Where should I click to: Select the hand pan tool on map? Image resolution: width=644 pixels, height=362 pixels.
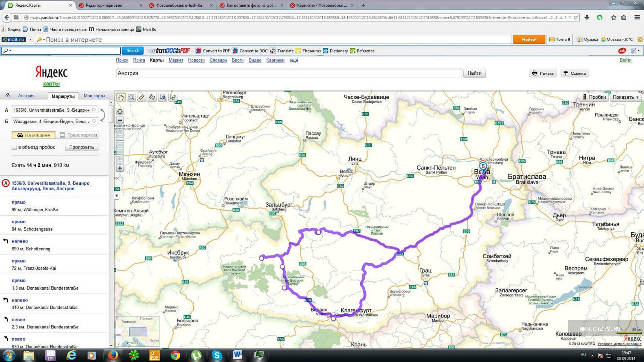click(x=121, y=97)
